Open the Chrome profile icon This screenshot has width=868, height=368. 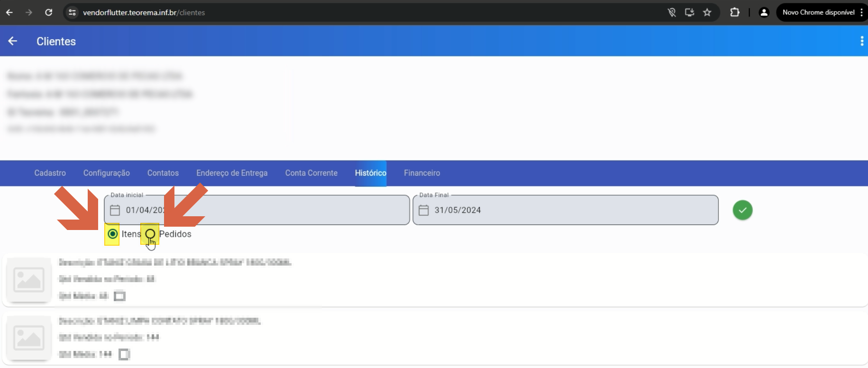764,12
